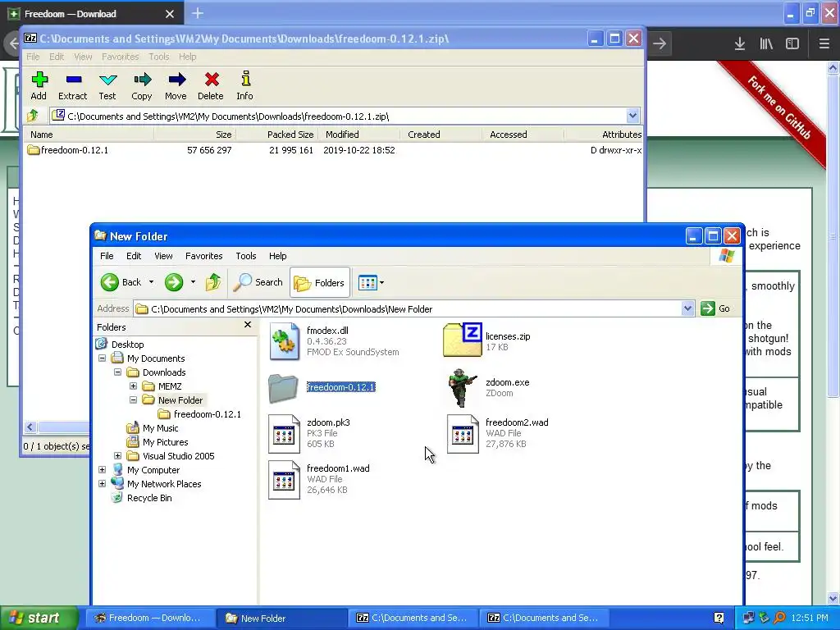This screenshot has height=630, width=840.
Task: Click the browser downloads arrow icon
Action: [740, 43]
